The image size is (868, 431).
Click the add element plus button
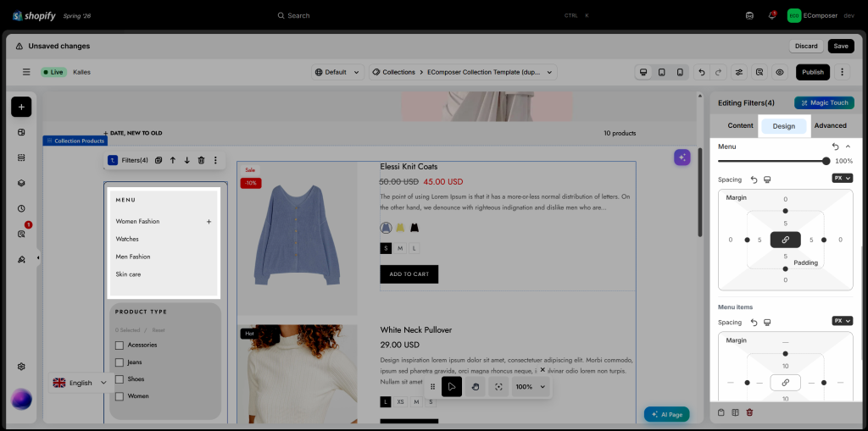(21, 107)
